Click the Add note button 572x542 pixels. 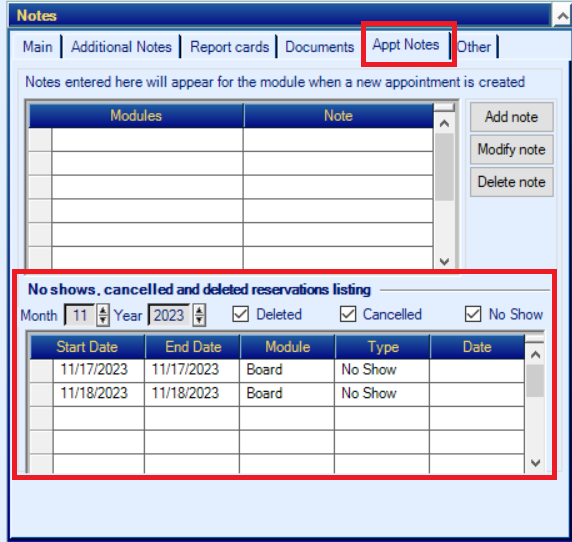point(511,117)
